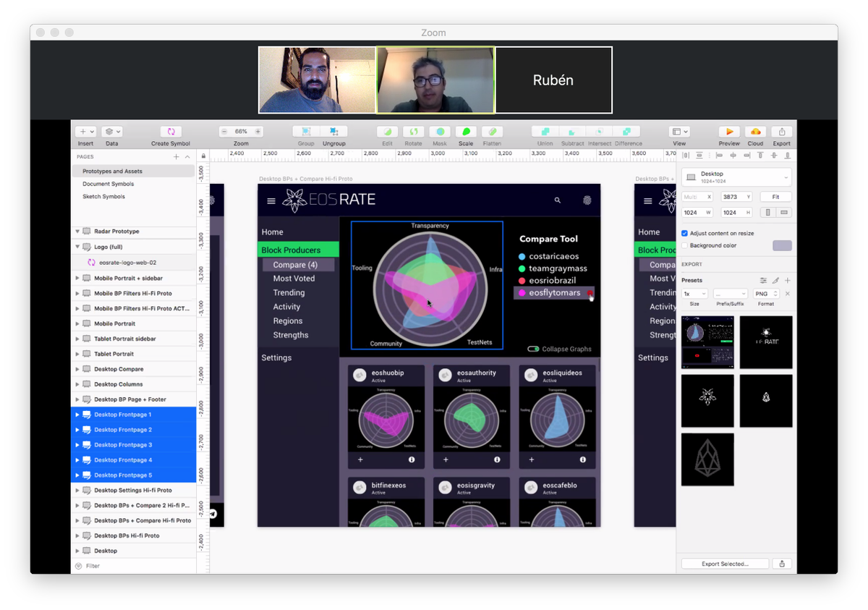Click the Group toolbar icon

[306, 132]
